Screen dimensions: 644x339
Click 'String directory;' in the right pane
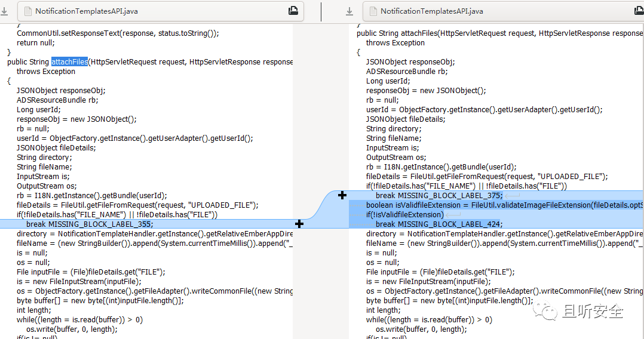click(x=394, y=128)
